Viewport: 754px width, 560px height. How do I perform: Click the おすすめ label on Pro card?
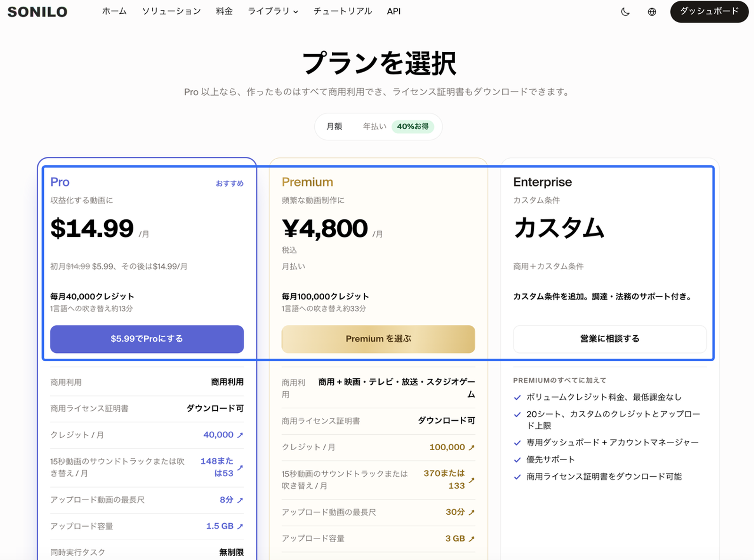[229, 183]
